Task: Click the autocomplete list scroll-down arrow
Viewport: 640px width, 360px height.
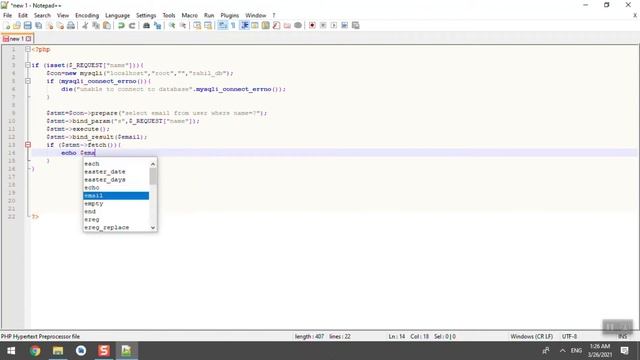Action: click(x=153, y=227)
